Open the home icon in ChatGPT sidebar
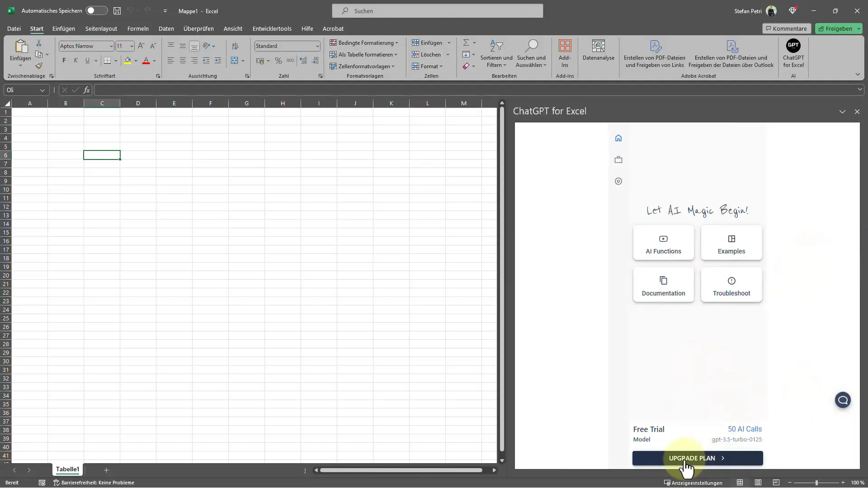The height and width of the screenshot is (488, 868). click(618, 138)
